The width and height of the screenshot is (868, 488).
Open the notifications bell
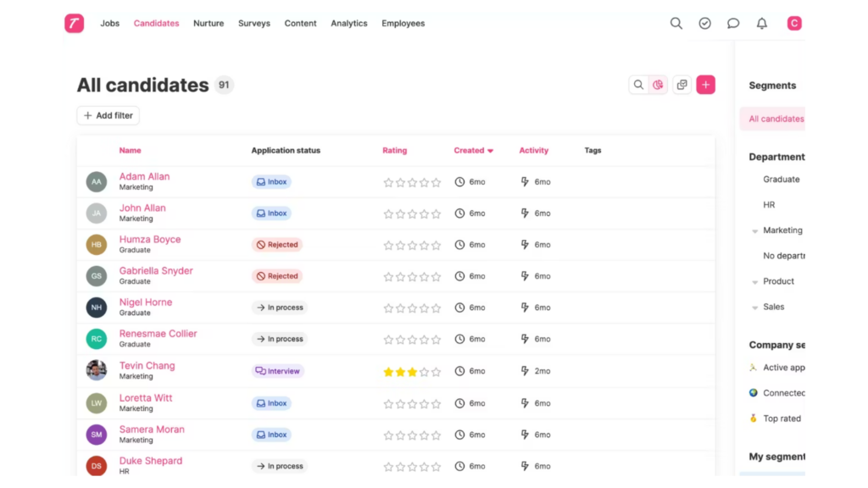coord(762,24)
